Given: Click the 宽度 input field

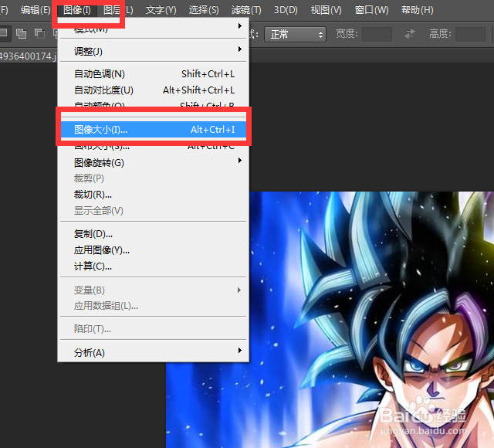Looking at the screenshot, I should (x=377, y=34).
